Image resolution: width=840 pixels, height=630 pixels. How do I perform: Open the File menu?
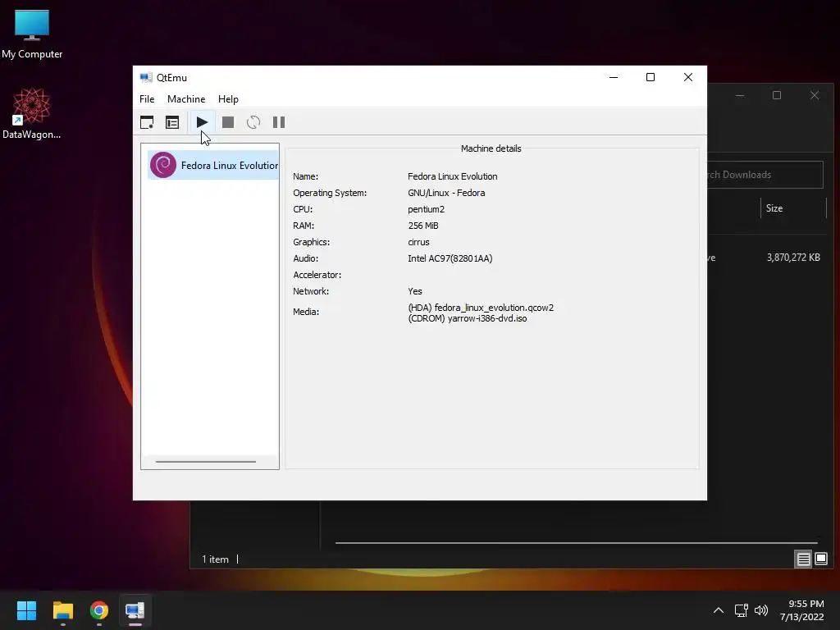pos(147,99)
